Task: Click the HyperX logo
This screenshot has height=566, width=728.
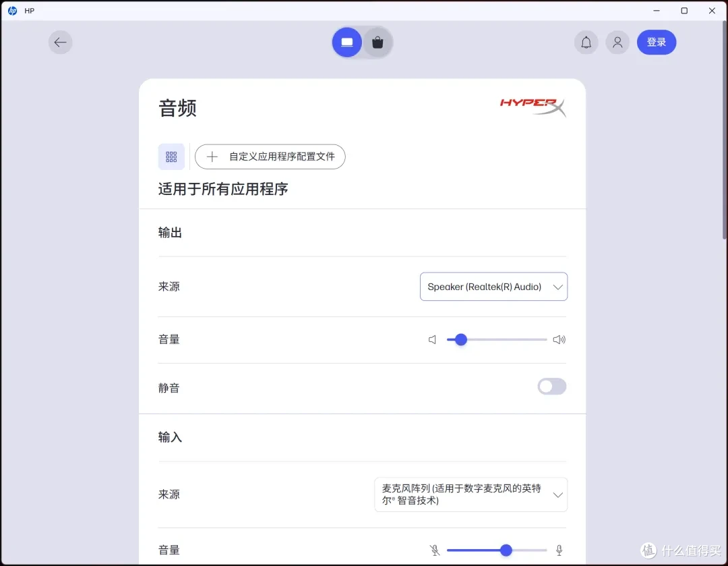Action: point(533,107)
